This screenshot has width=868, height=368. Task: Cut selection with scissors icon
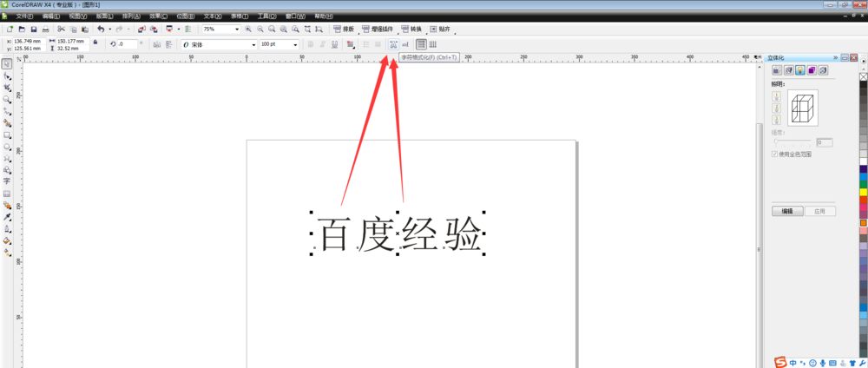click(x=61, y=29)
